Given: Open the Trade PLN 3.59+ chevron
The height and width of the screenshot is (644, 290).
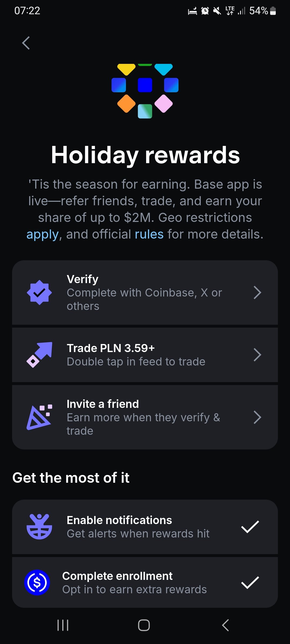Looking at the screenshot, I should (257, 355).
